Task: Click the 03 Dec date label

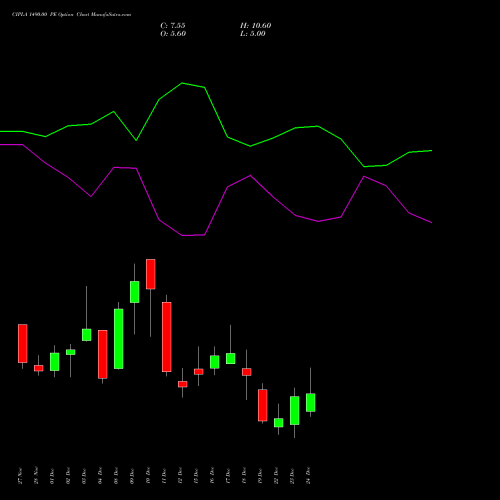Action: (x=84, y=476)
